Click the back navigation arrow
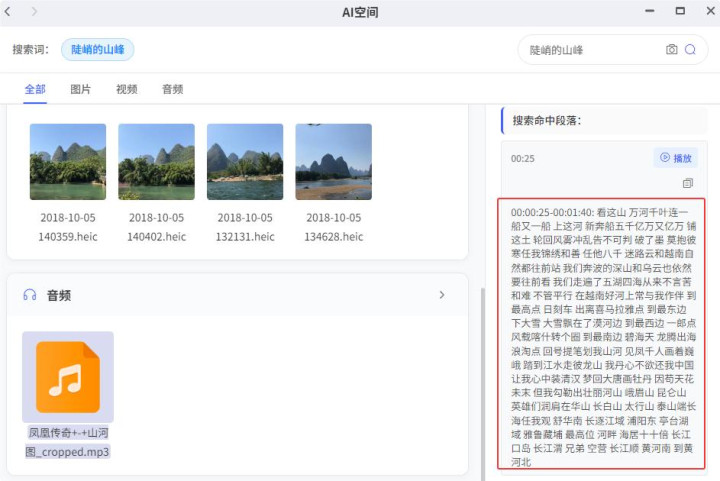The image size is (720, 481). [x=9, y=11]
